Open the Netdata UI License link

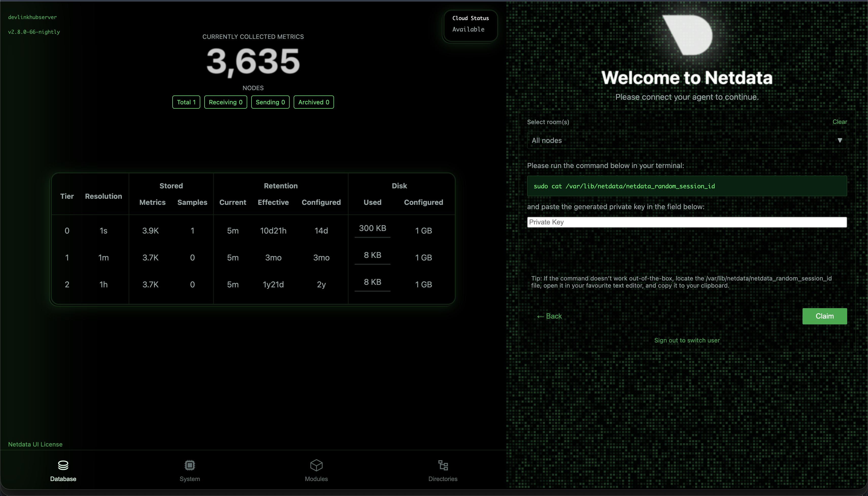(x=36, y=444)
